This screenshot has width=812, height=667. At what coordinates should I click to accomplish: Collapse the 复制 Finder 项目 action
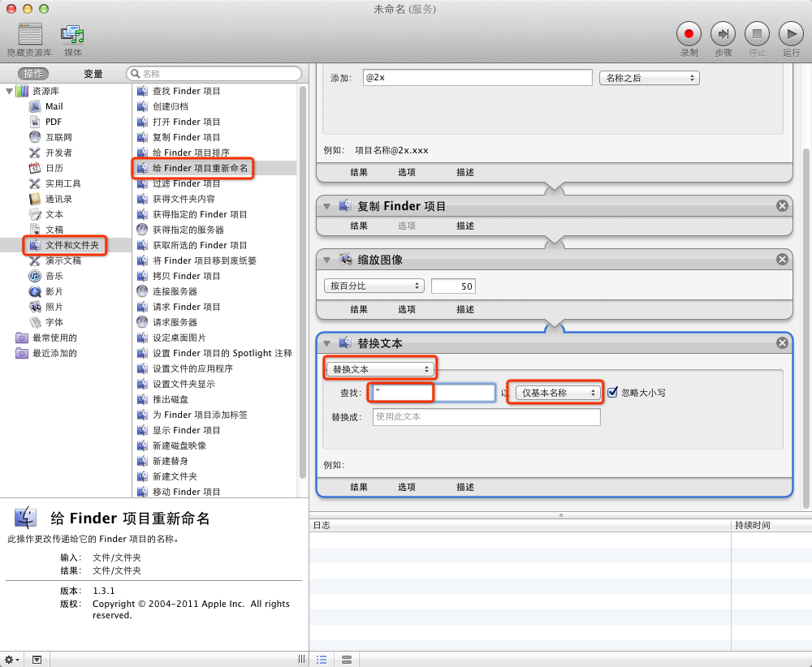click(326, 206)
